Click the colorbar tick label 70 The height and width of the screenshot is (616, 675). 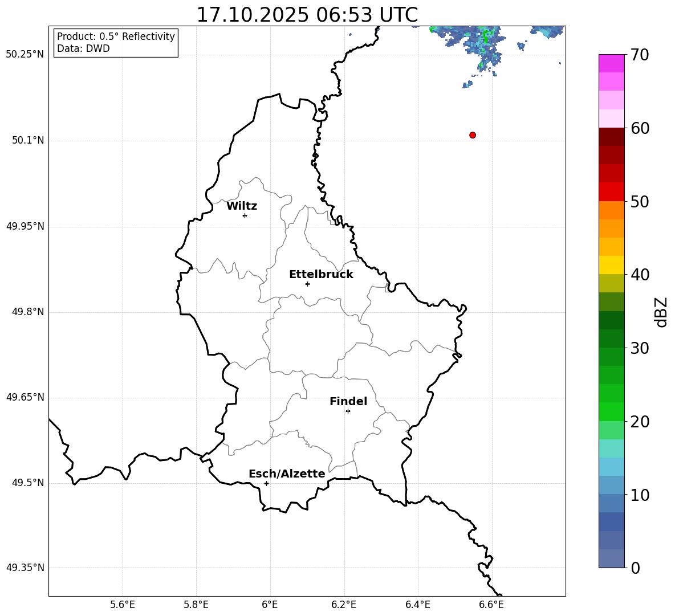pyautogui.click(x=640, y=55)
